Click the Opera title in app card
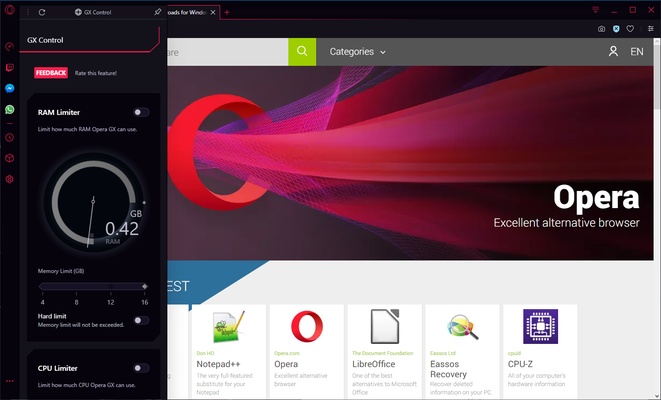Screen dimensions: 661x400 click(x=286, y=364)
